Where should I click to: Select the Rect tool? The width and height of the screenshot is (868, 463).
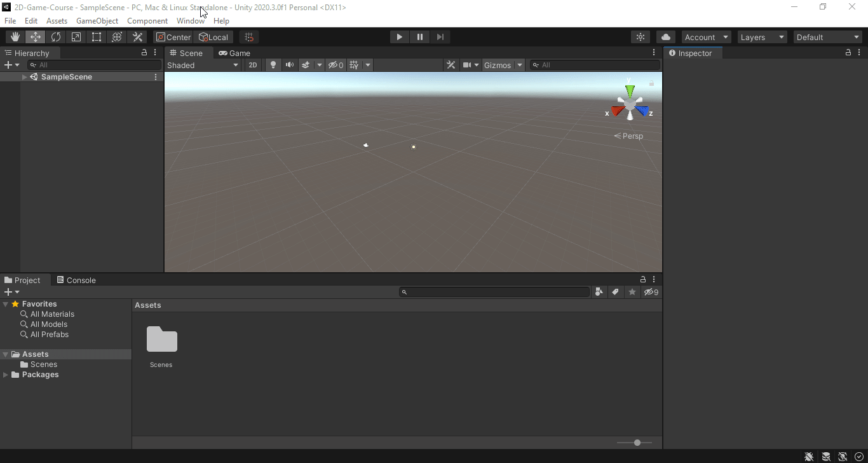97,37
